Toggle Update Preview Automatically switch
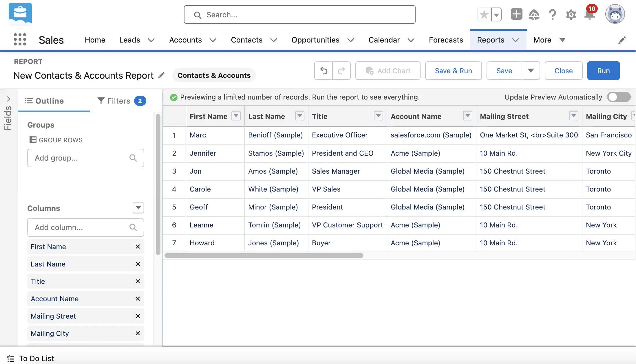This screenshot has height=364, width=636. [x=619, y=97]
